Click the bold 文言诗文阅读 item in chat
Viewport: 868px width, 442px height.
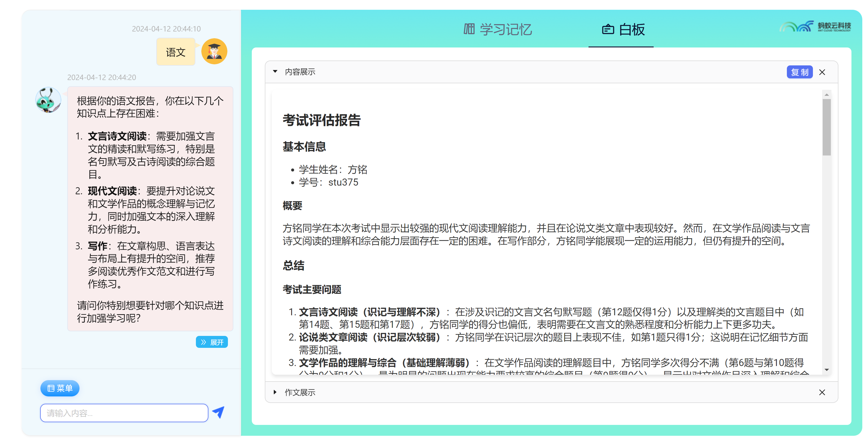[117, 136]
